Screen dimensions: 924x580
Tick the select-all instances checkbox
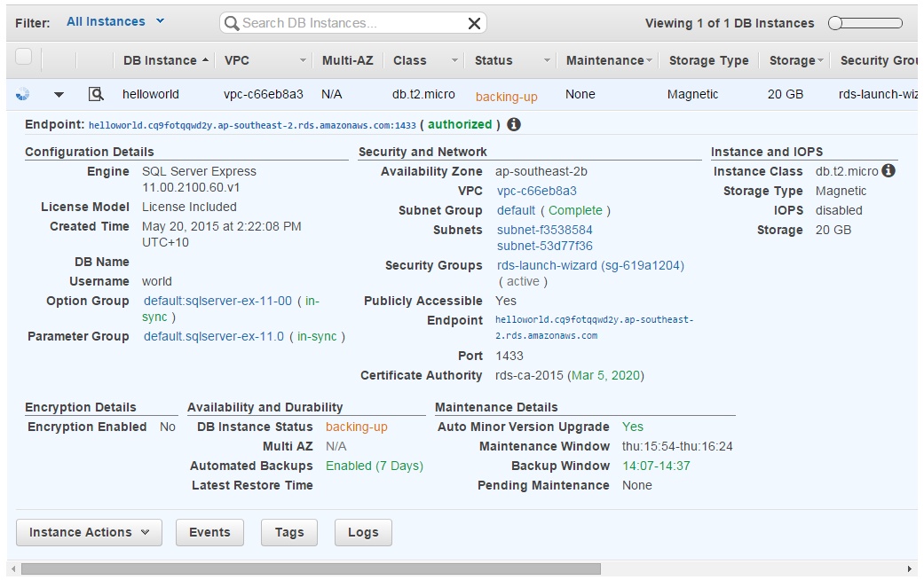(24, 57)
